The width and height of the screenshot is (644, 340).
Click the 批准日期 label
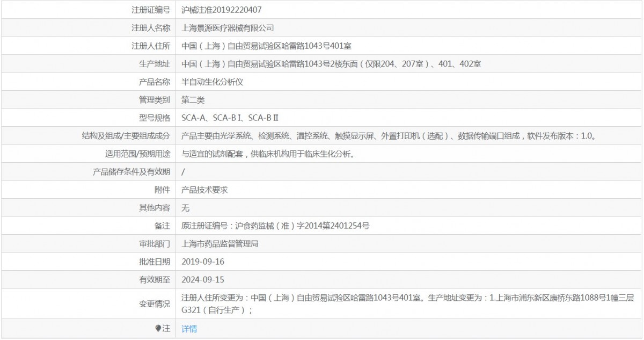(155, 262)
